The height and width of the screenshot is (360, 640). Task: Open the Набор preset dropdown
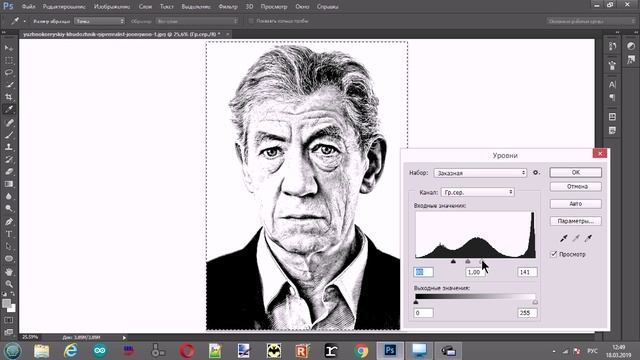point(480,173)
